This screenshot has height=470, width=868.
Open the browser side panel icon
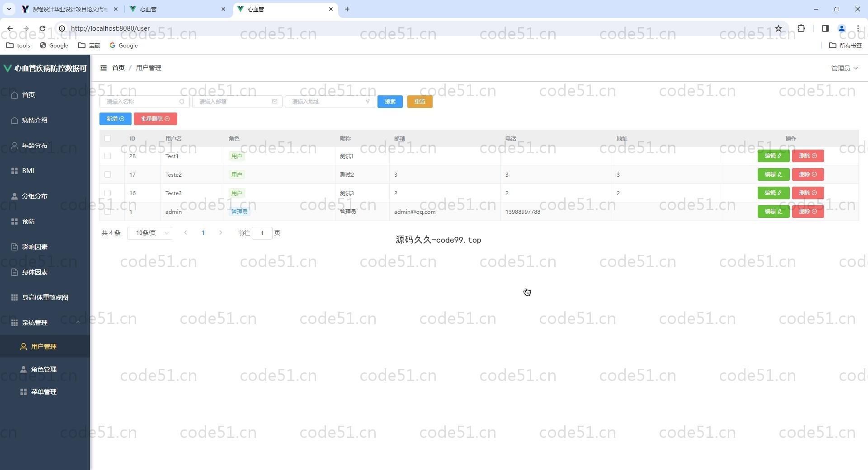(825, 28)
